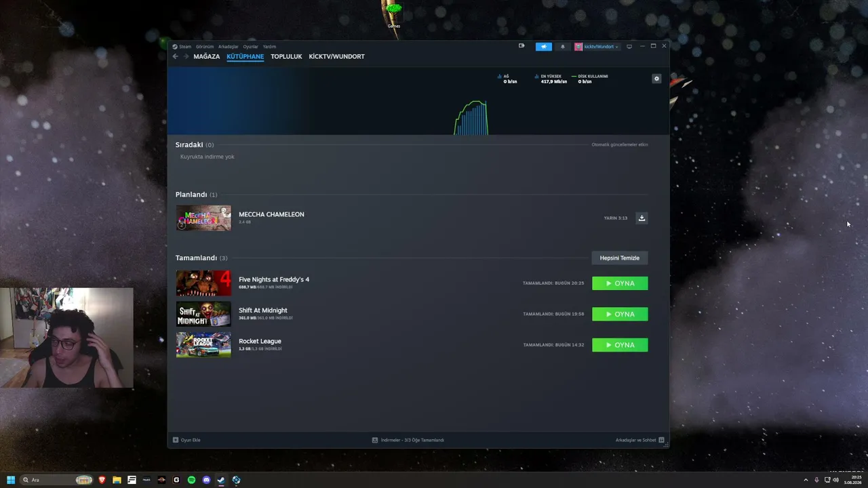
Task: Click the 'EN YÜKSEK 417,9 Mb/sn' stat
Action: [551, 79]
